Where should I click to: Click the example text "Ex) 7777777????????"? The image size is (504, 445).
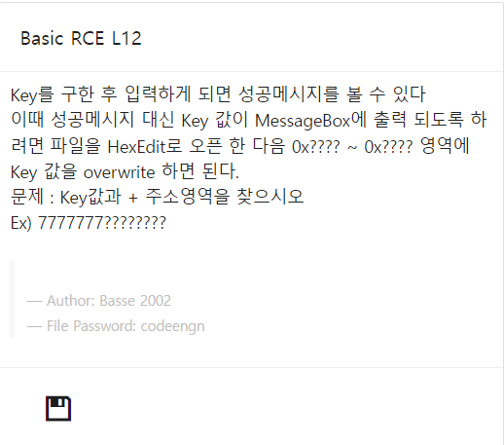click(89, 223)
